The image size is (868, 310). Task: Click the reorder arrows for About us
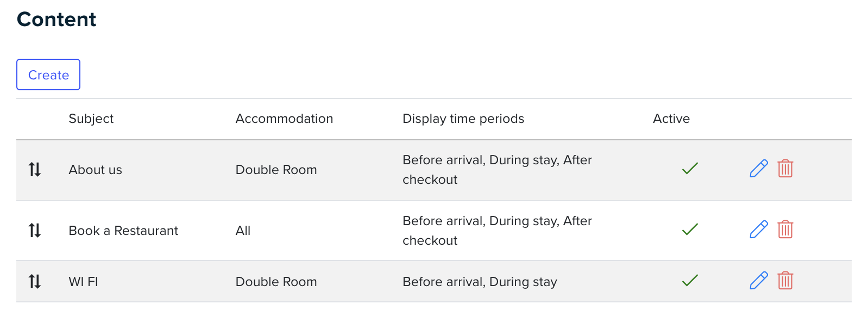point(35,170)
